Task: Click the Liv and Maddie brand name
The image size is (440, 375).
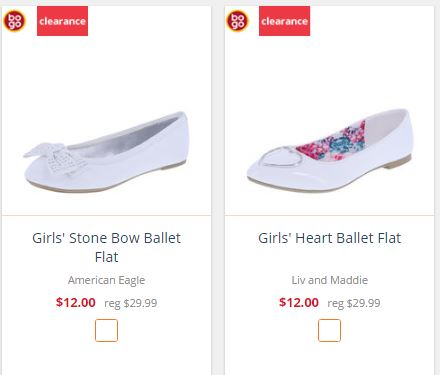Action: point(330,280)
